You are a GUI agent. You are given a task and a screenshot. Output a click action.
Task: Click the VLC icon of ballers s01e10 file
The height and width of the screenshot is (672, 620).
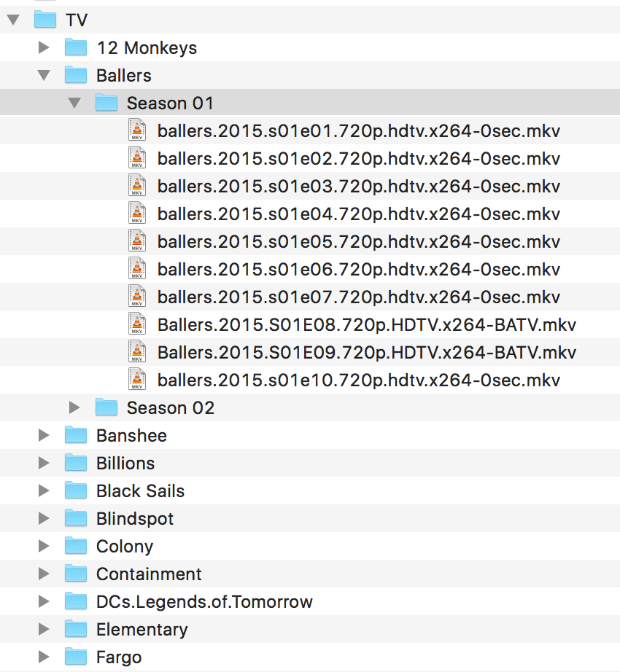click(136, 380)
